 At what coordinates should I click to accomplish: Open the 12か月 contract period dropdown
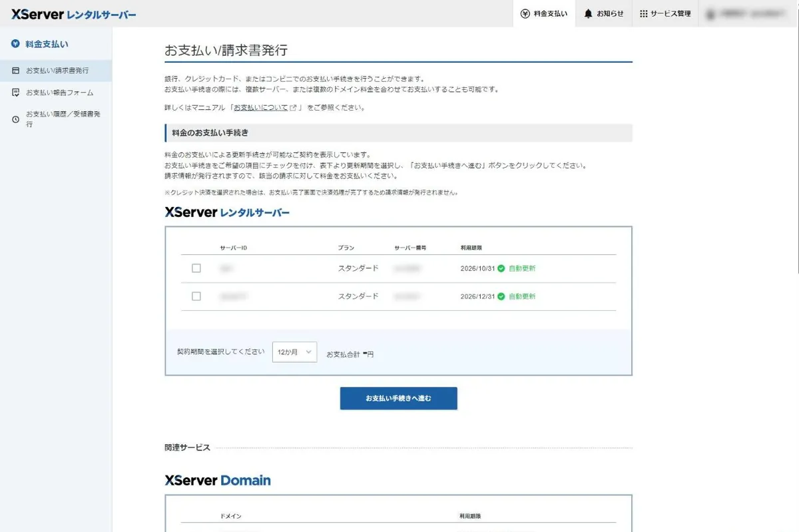(x=294, y=352)
